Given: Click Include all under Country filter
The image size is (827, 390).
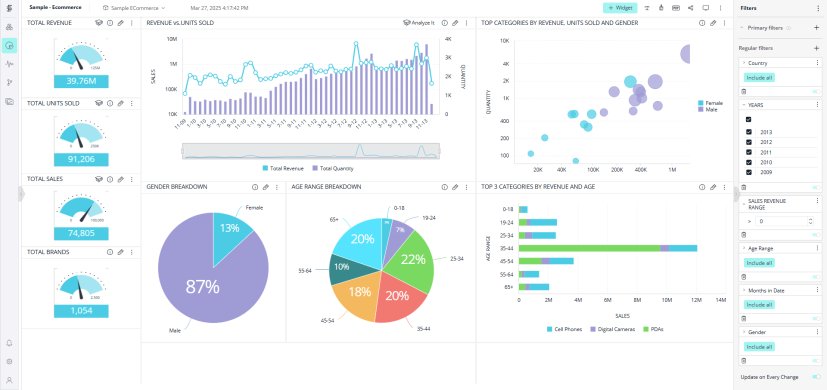Looking at the screenshot, I should pyautogui.click(x=759, y=78).
